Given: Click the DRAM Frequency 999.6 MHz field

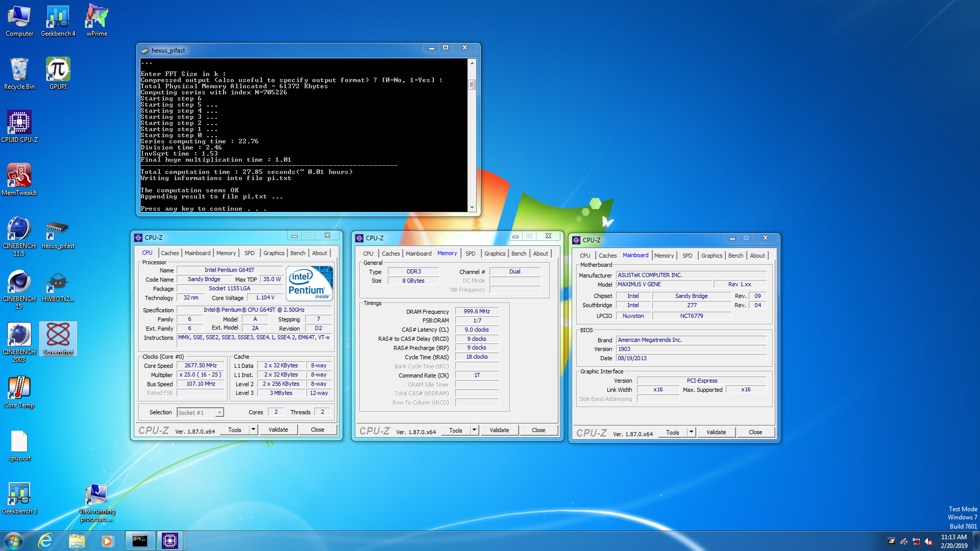Looking at the screenshot, I should [477, 311].
